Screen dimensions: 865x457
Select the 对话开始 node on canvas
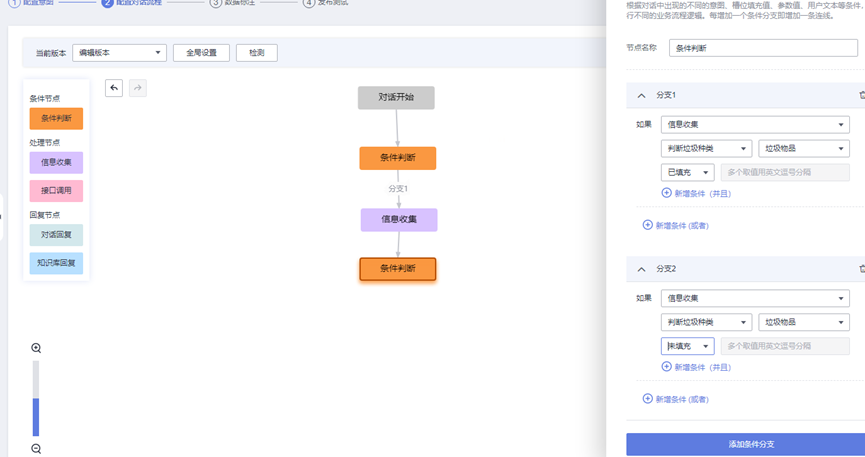(x=396, y=97)
